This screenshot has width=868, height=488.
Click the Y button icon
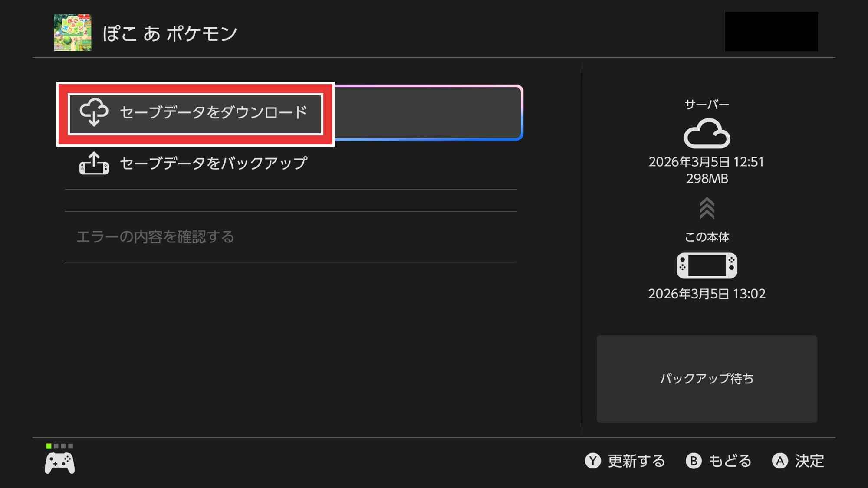click(x=592, y=461)
